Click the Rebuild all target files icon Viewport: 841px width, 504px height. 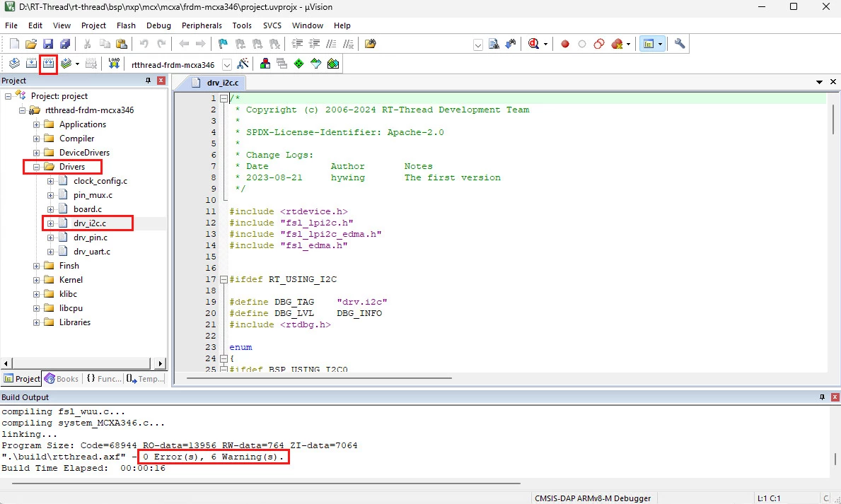point(48,64)
